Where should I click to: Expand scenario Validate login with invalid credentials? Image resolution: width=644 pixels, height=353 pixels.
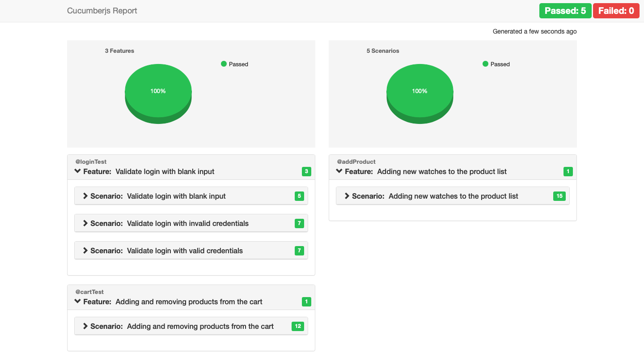point(85,223)
